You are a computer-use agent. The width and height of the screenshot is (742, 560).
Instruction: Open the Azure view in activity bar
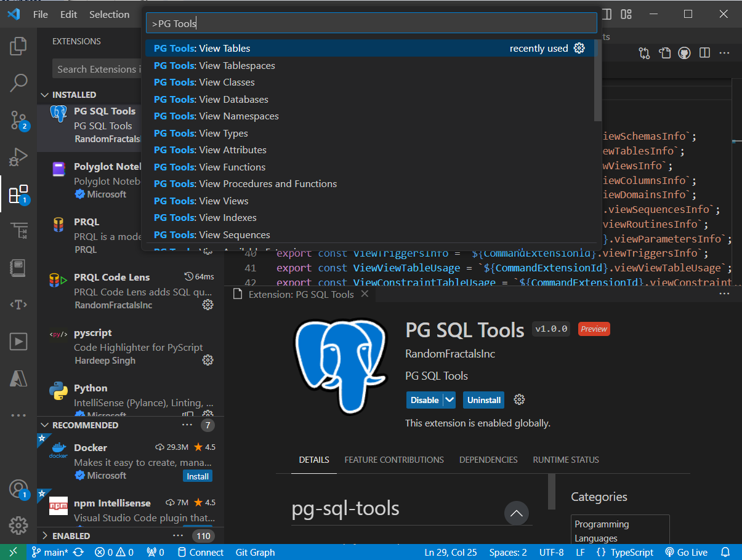pos(18,378)
